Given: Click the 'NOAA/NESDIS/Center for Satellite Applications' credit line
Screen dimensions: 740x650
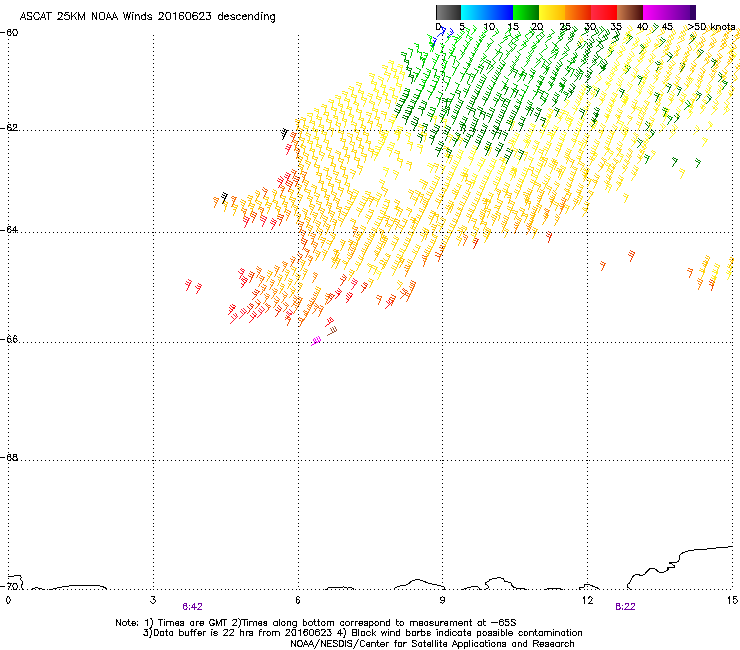Looking at the screenshot, I should coord(432,644).
